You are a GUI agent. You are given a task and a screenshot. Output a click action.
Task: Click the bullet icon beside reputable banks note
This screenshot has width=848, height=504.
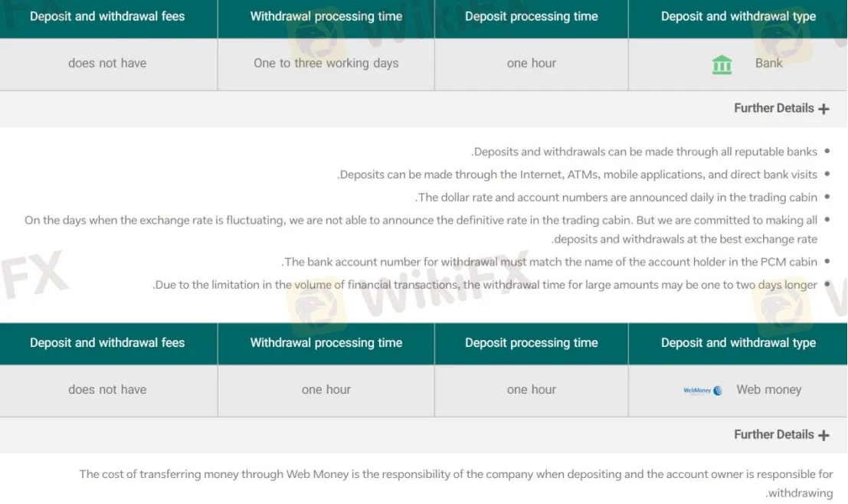(x=827, y=151)
